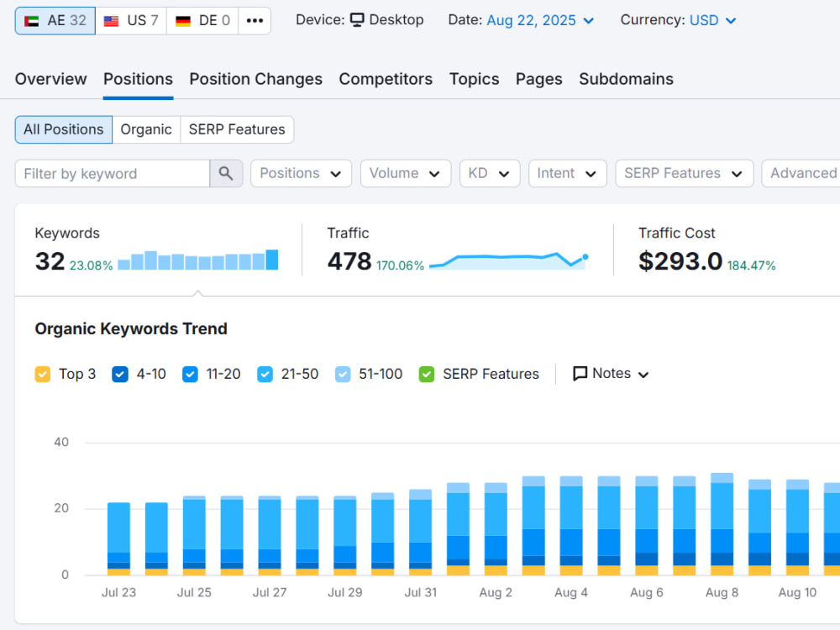
Task: Select the AE 32 database tab
Action: (x=55, y=21)
